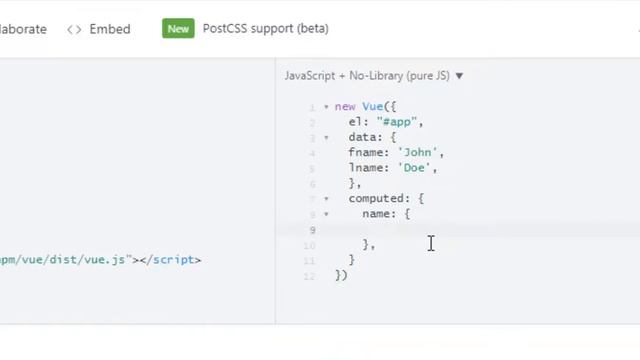Image resolution: width=640 pixels, height=360 pixels.
Task: Click the closing brackets on line 12
Action: pyautogui.click(x=341, y=276)
